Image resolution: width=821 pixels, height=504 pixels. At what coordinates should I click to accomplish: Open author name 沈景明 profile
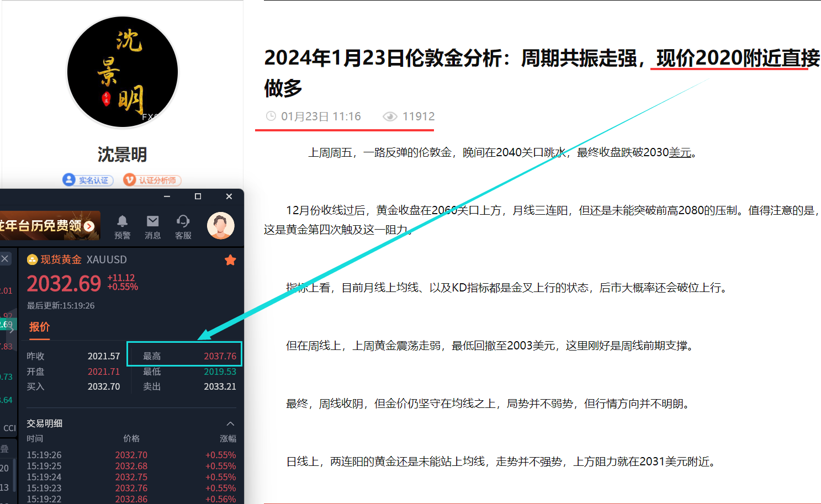[123, 155]
